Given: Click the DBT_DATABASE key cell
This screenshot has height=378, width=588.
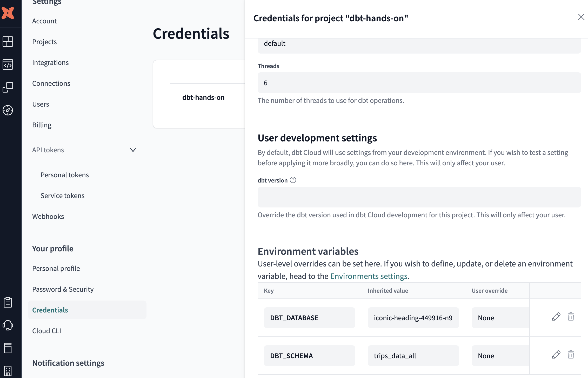Looking at the screenshot, I should (x=310, y=318).
